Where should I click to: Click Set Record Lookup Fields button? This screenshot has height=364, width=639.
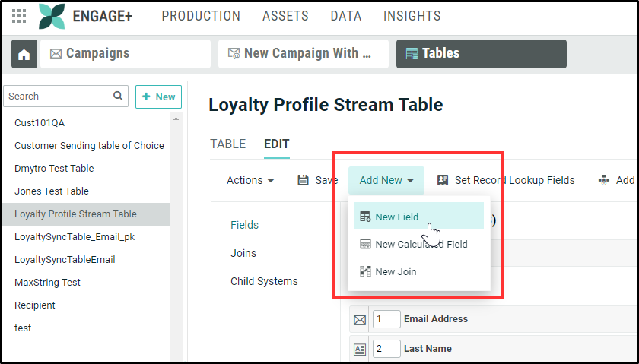[506, 180]
